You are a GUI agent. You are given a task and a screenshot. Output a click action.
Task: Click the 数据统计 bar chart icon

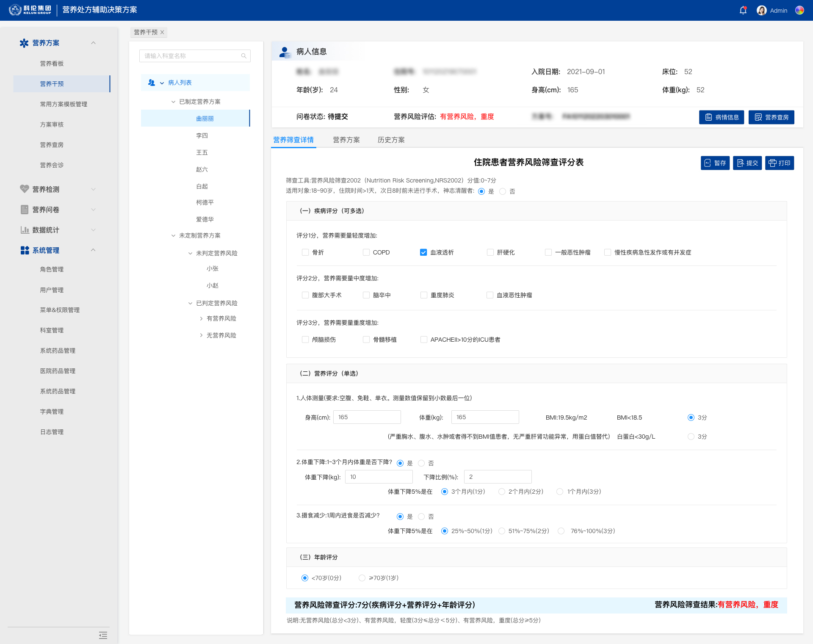coord(24,230)
